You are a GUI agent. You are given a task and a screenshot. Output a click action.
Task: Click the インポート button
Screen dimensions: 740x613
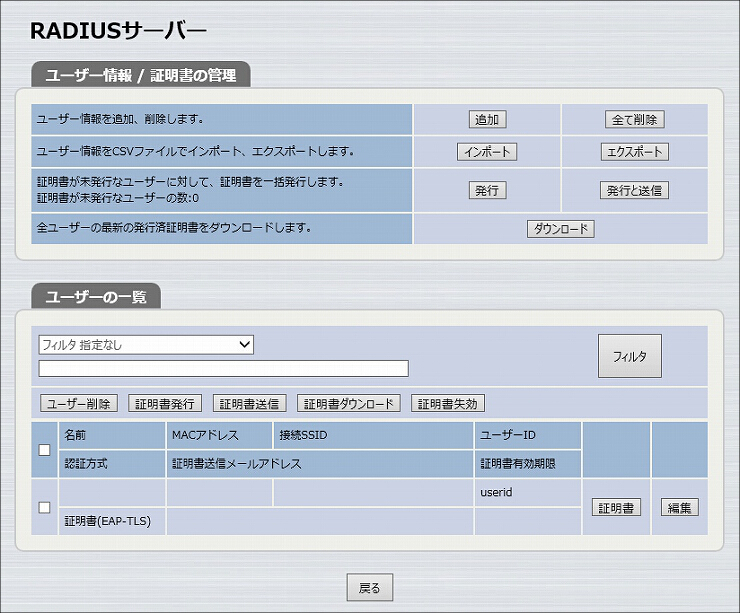pyautogui.click(x=487, y=152)
